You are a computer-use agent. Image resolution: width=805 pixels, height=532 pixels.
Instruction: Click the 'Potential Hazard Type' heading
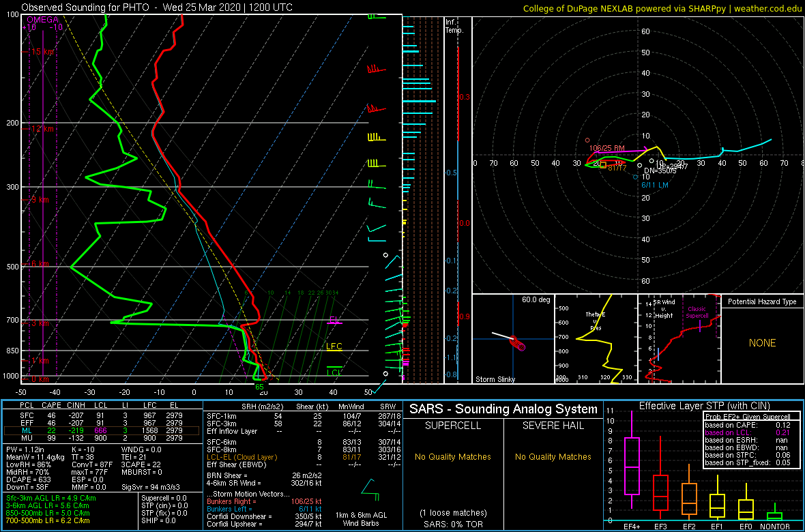point(762,301)
